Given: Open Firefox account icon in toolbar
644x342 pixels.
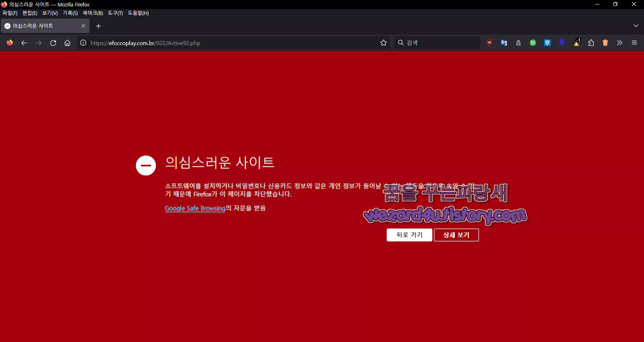Looking at the screenshot, I should (x=10, y=43).
